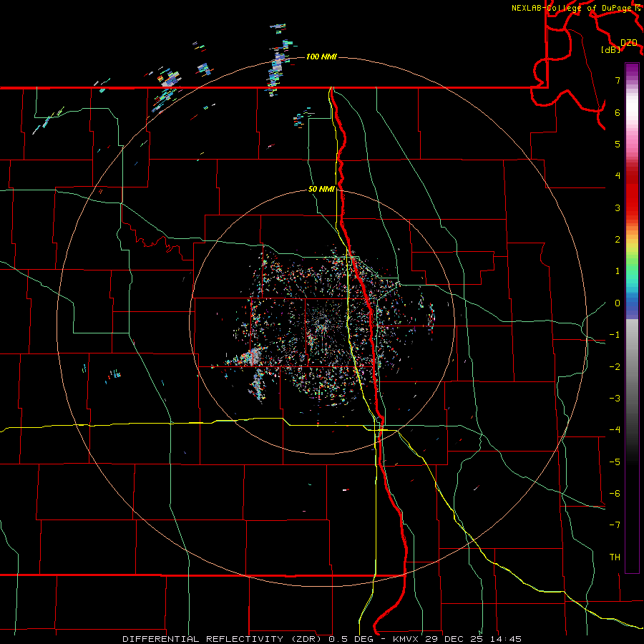Select the -6 value on the dB scale
Image resolution: width=644 pixels, height=644 pixels.
615,494
